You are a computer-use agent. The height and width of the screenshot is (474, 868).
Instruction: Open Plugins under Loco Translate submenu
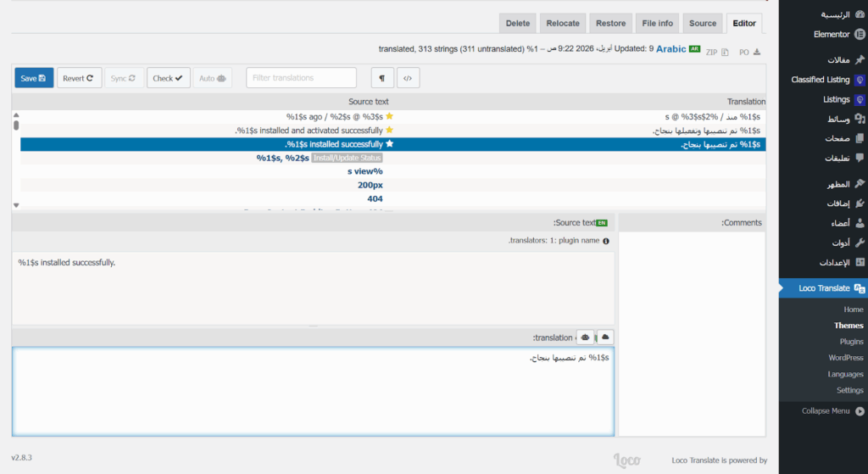(851, 342)
